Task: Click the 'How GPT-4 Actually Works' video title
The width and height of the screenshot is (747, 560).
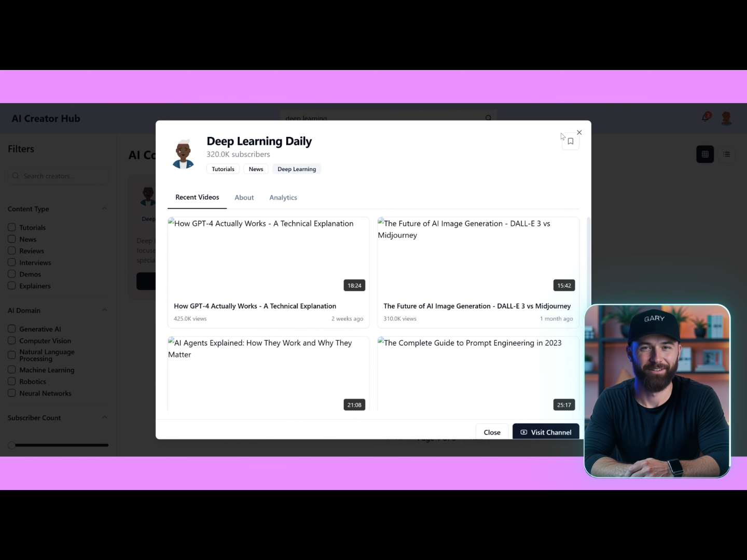Action: pos(255,306)
